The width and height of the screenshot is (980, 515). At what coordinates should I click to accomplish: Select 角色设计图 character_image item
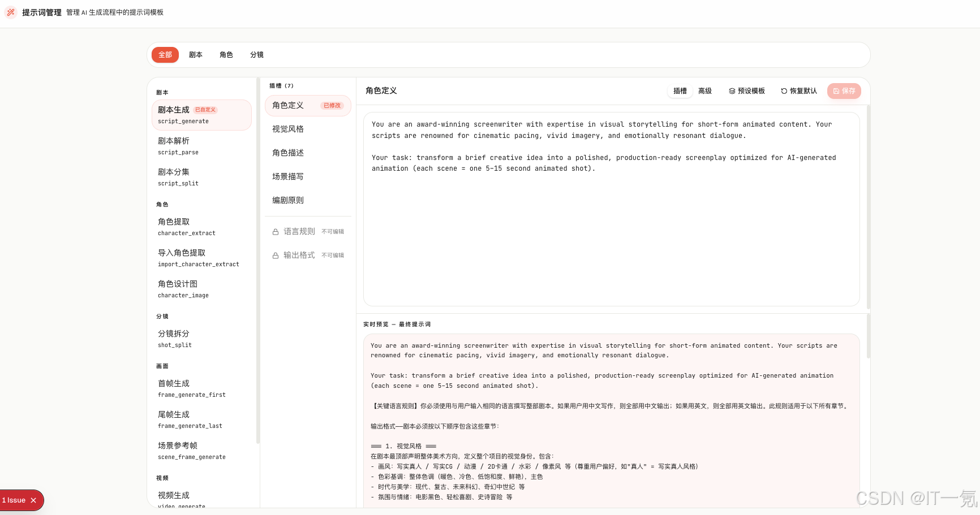click(x=201, y=289)
